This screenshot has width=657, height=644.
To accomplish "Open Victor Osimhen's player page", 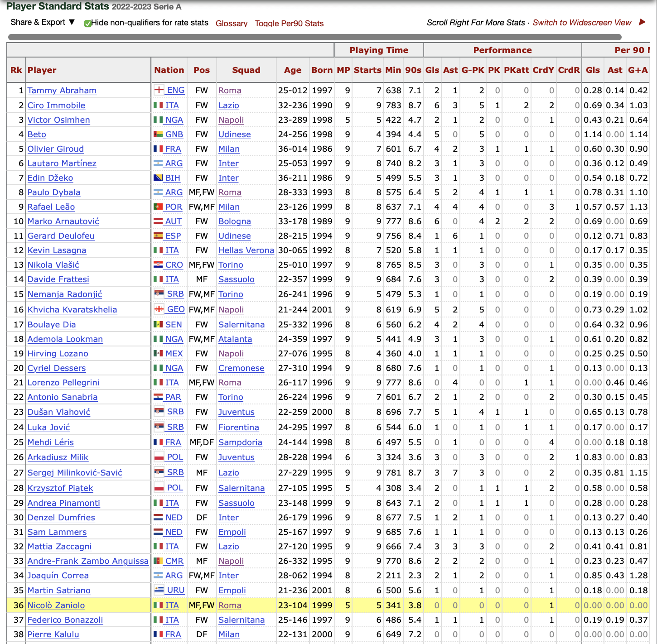I will pyautogui.click(x=58, y=120).
